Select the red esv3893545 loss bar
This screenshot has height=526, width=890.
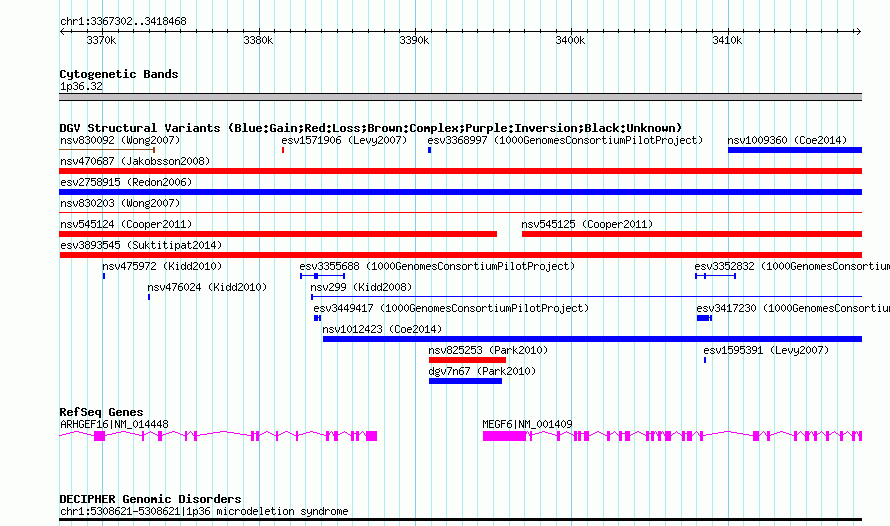[x=460, y=255]
